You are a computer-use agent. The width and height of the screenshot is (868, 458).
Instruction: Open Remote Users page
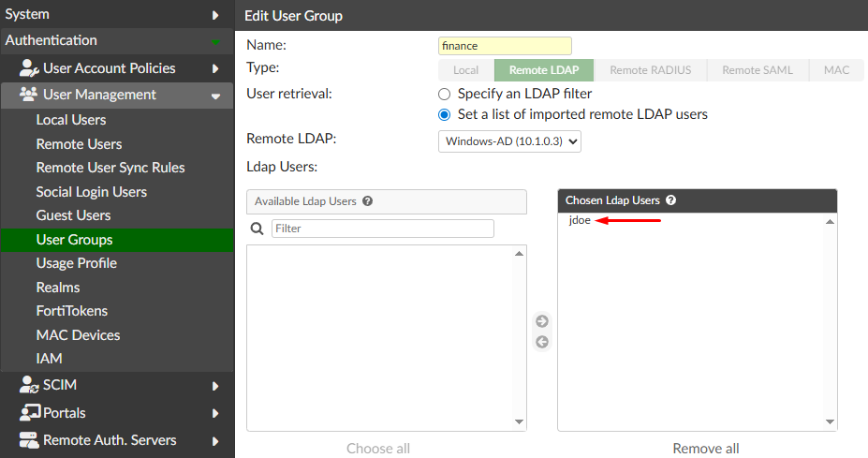tap(80, 144)
